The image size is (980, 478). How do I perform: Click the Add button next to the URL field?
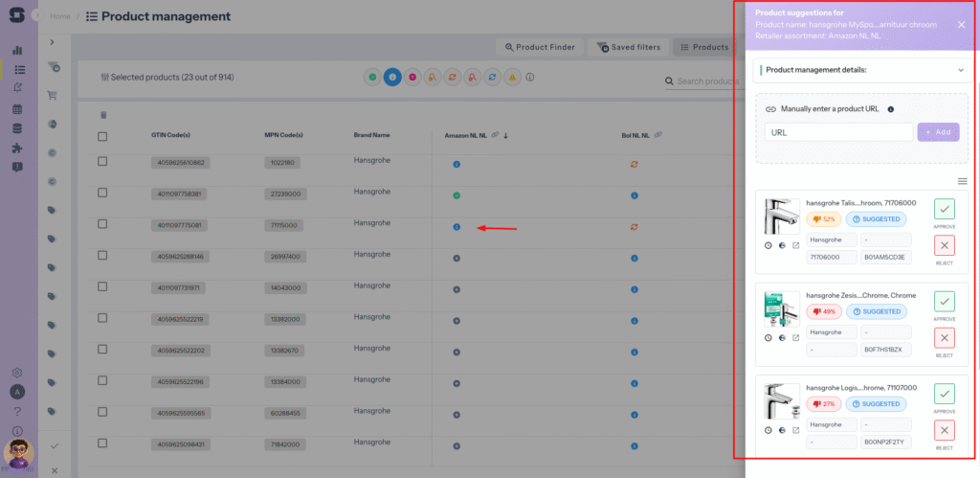tap(938, 132)
